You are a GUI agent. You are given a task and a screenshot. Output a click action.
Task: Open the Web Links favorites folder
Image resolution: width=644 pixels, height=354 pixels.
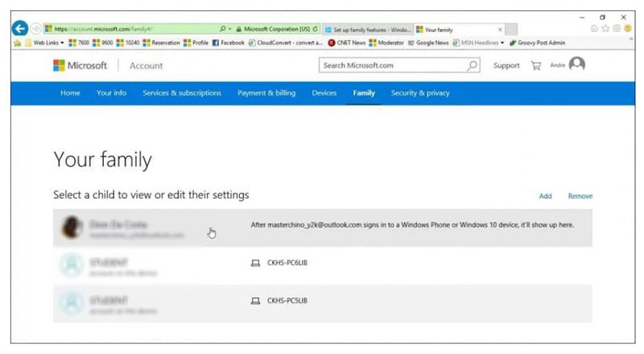(45, 43)
